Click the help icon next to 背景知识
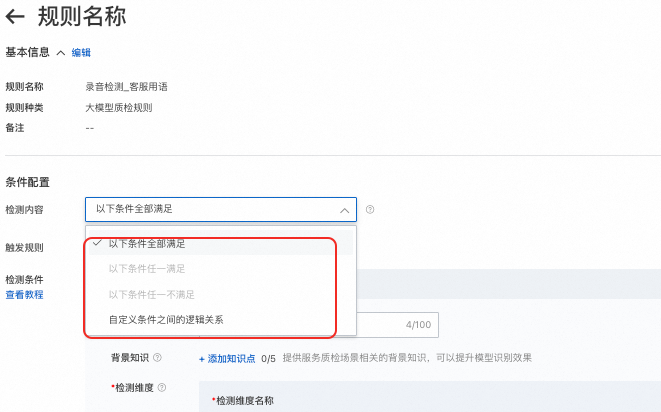Viewport: 661px width, 412px height. pos(157,358)
